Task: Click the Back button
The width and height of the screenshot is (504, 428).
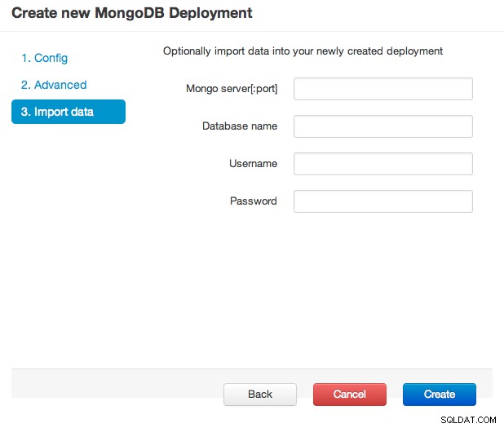Action: click(260, 395)
